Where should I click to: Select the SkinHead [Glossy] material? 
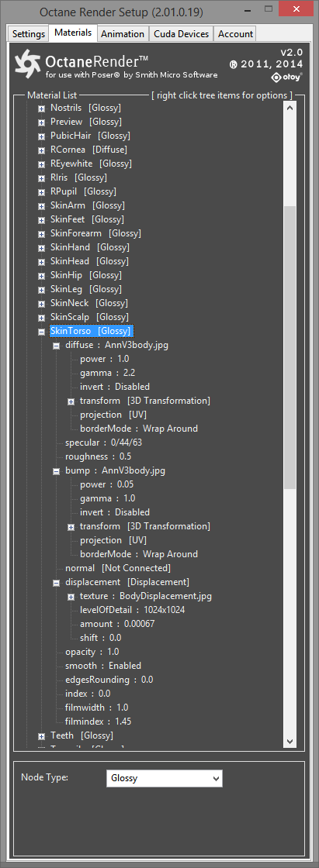point(89,260)
